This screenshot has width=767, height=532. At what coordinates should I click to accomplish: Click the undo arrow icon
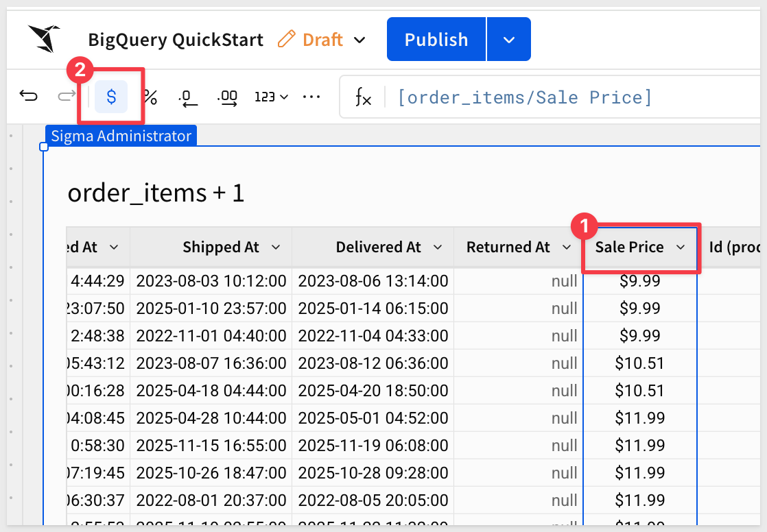(x=28, y=97)
